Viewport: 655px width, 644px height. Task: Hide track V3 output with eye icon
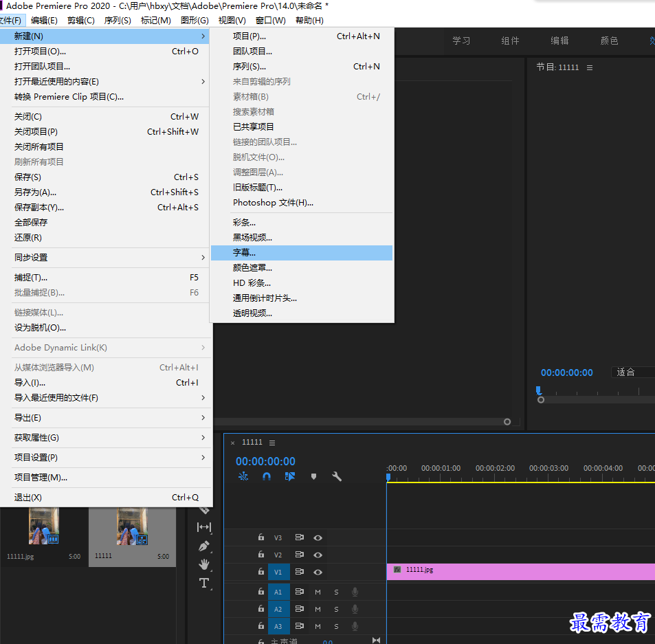[318, 538]
